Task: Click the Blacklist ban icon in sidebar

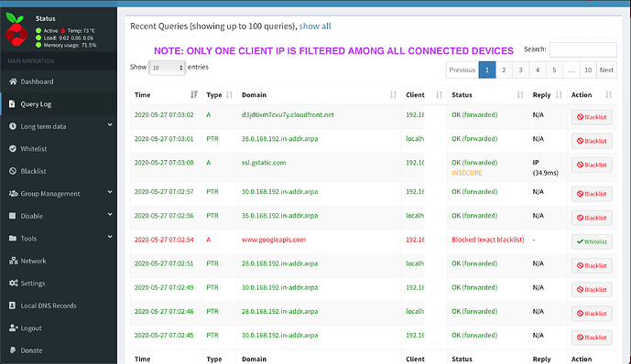Action: (13, 171)
